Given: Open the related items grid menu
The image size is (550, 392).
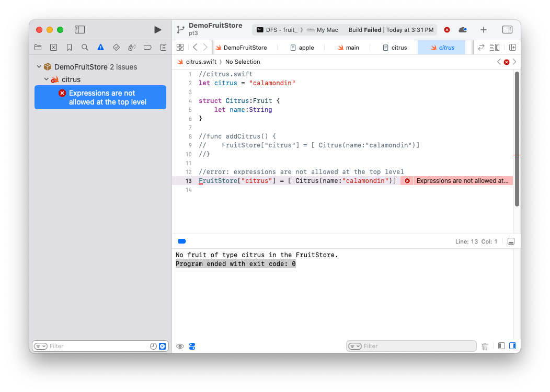Looking at the screenshot, I should tap(180, 48).
